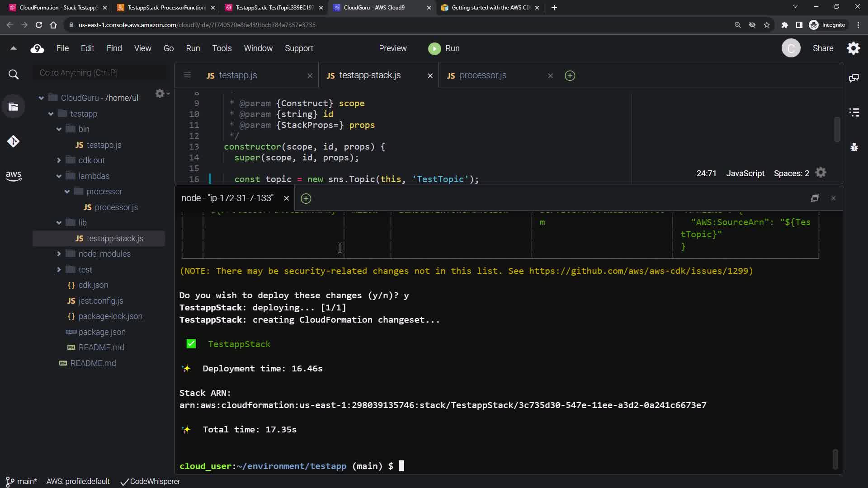This screenshot has height=488, width=868.
Task: Expand the cdk.out folder
Action: 59,160
